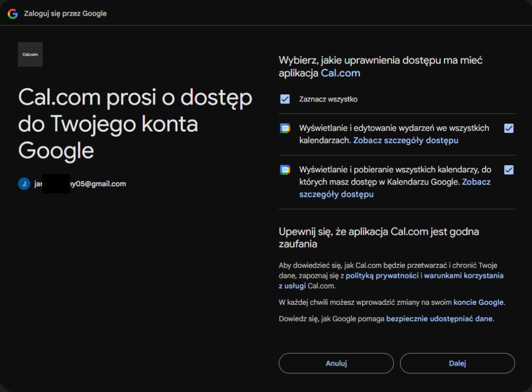Click the Anuluj button
Screen dimensions: 532x392
pyautogui.click(x=336, y=363)
